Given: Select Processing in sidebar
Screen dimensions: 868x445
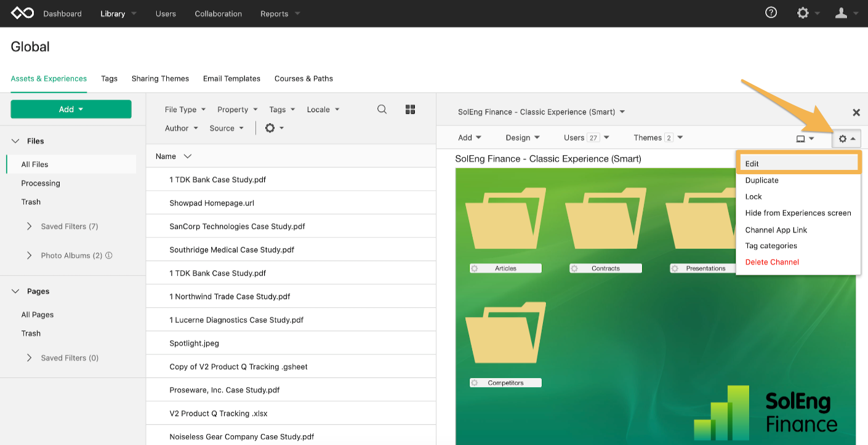Looking at the screenshot, I should coord(41,183).
